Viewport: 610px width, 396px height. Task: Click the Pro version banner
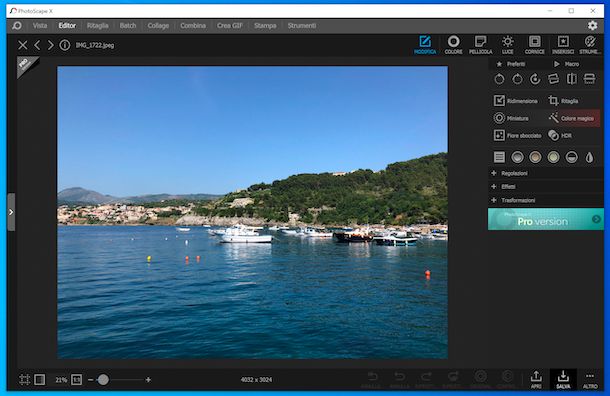point(545,219)
